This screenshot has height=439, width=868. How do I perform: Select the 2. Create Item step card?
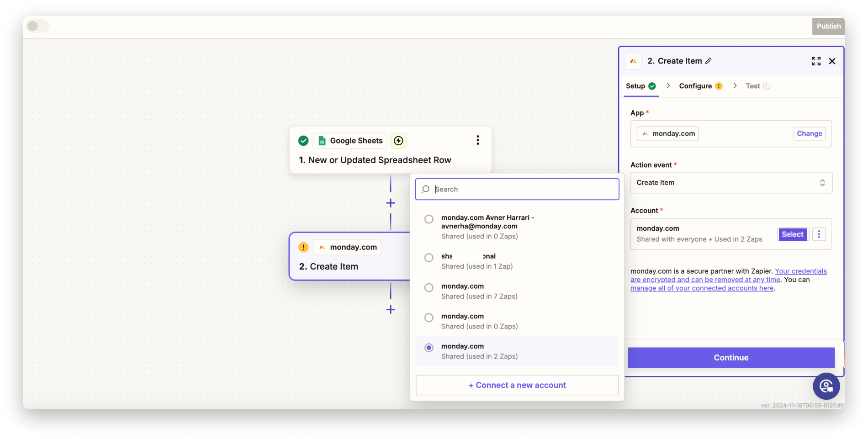[350, 256]
